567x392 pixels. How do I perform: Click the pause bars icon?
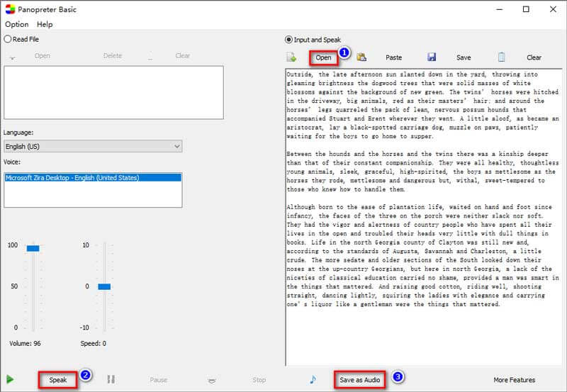(111, 379)
